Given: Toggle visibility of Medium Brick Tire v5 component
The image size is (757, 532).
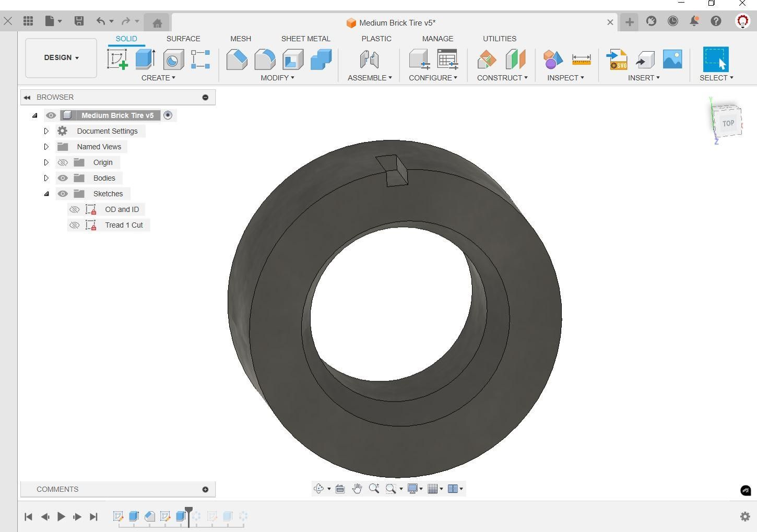Looking at the screenshot, I should 51,115.
